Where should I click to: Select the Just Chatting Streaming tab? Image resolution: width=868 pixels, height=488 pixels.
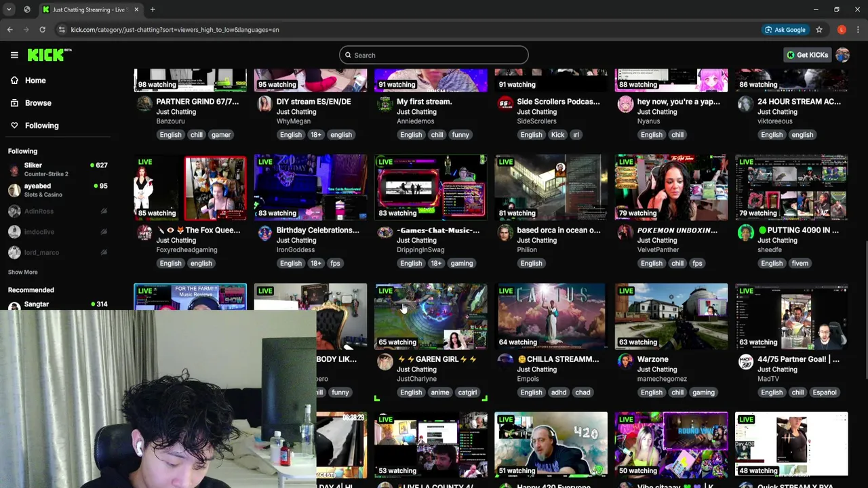pyautogui.click(x=91, y=9)
